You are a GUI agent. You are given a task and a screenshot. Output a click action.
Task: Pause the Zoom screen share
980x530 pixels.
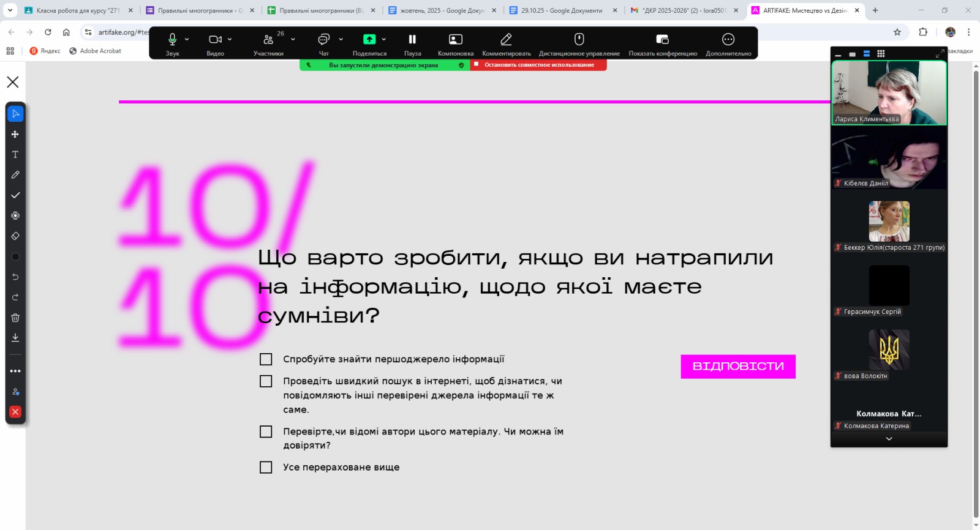(x=412, y=43)
